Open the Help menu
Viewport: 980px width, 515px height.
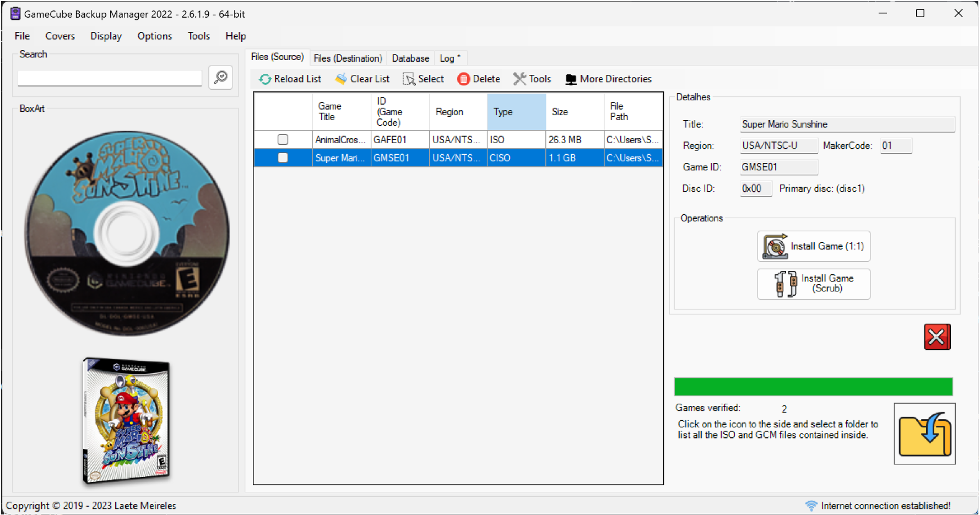point(236,36)
